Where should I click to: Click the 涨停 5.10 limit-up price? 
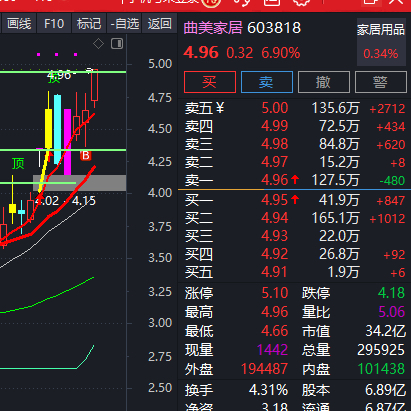274,293
